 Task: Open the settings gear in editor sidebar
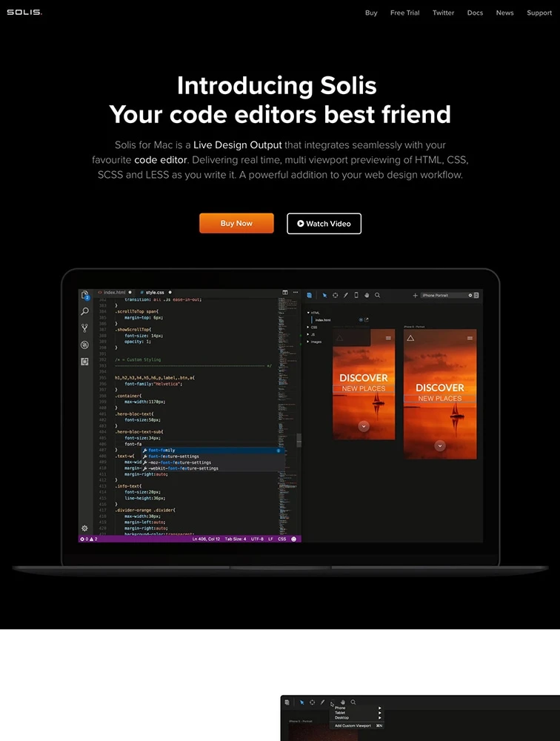(84, 528)
